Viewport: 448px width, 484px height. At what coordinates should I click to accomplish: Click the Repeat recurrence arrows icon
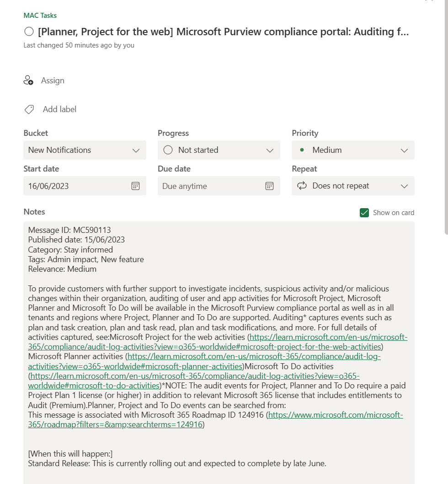tap(302, 186)
